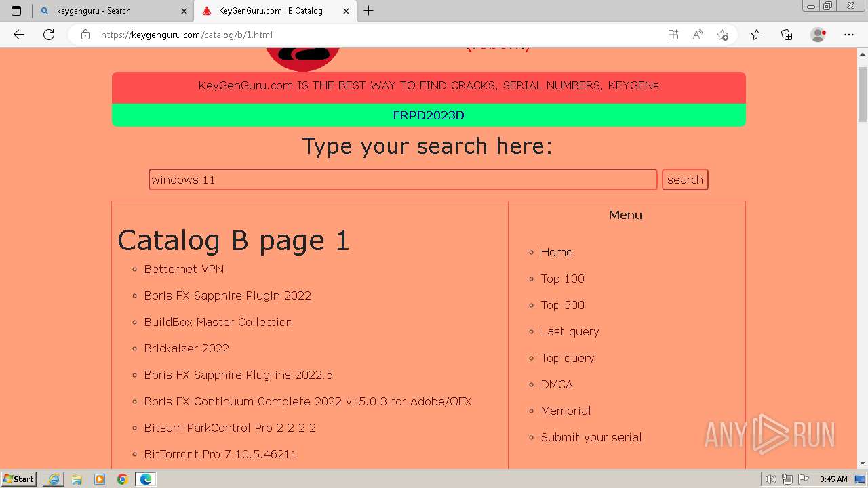Open Top 500 in the Menu
Viewport: 868px width, 488px height.
click(x=562, y=305)
